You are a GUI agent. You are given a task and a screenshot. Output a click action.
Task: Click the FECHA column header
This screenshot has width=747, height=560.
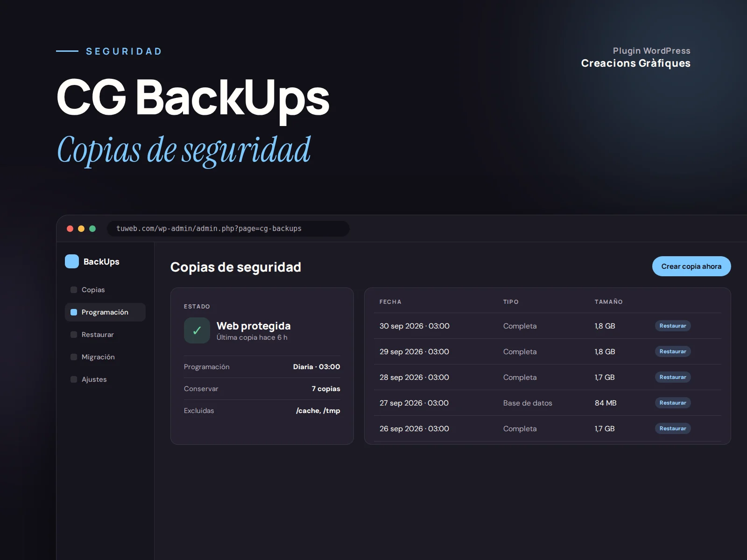point(390,302)
